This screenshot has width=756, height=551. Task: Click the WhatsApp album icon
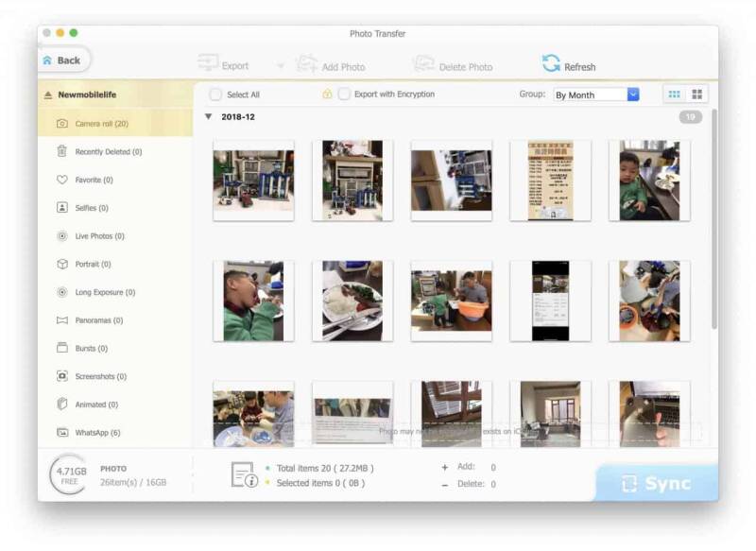click(62, 433)
